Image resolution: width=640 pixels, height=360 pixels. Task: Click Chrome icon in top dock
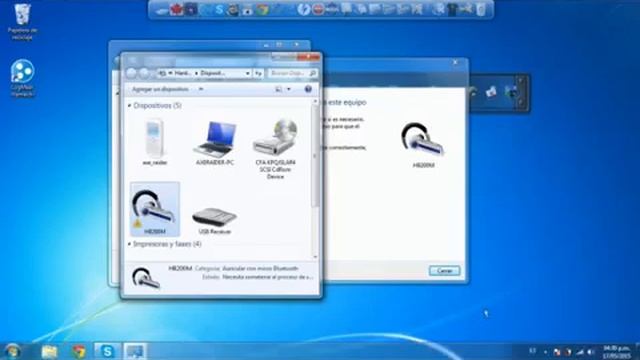tap(262, 9)
